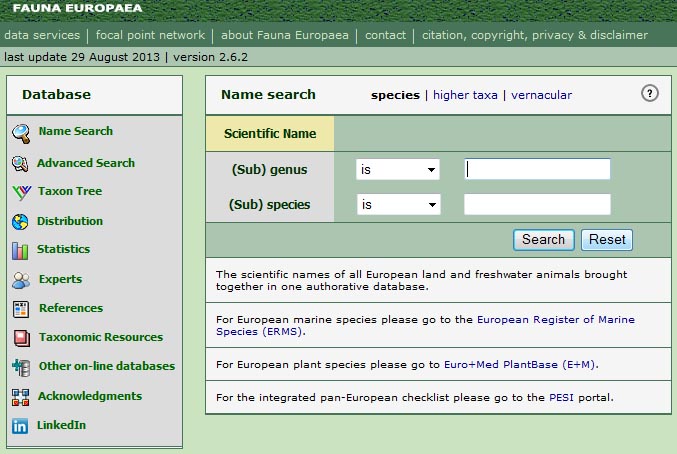Open about Fauna Europaea page
This screenshot has height=454, width=677.
(x=285, y=35)
